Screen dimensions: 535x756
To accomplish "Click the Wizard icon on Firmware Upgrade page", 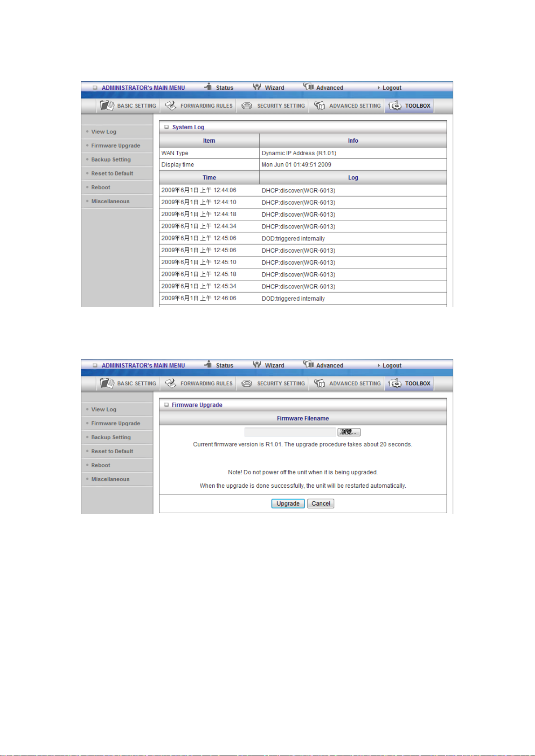I will pyautogui.click(x=257, y=365).
